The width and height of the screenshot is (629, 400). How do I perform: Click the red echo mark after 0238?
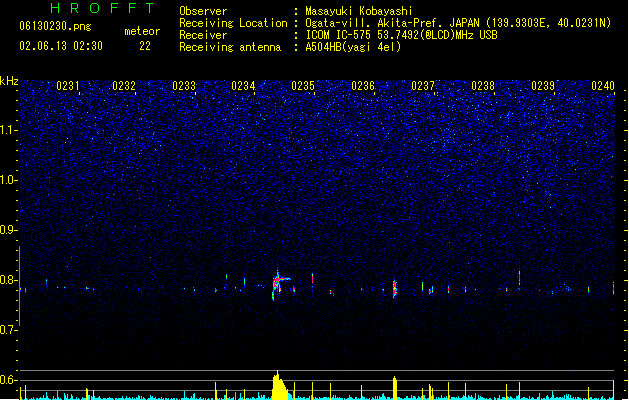[519, 276]
